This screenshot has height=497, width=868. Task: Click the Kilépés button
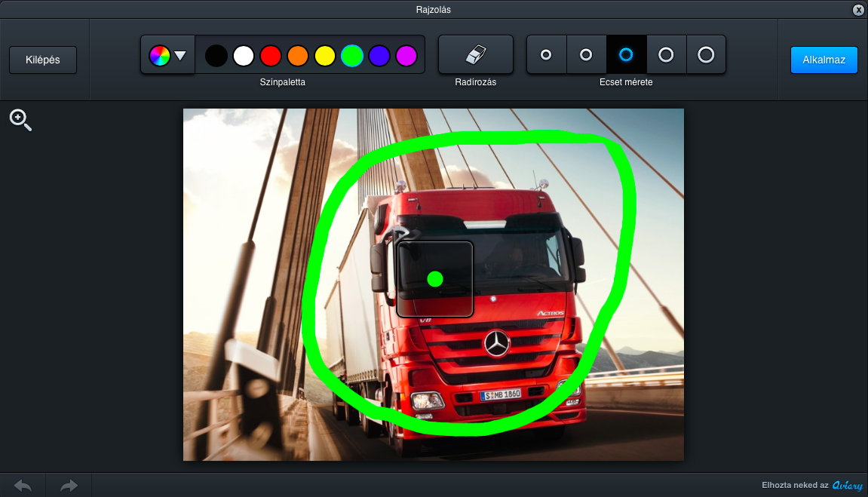(x=43, y=60)
